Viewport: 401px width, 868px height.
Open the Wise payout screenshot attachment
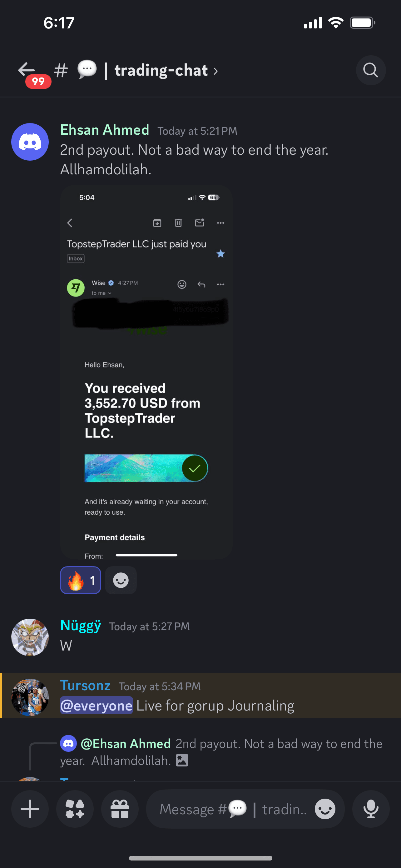[x=146, y=372]
